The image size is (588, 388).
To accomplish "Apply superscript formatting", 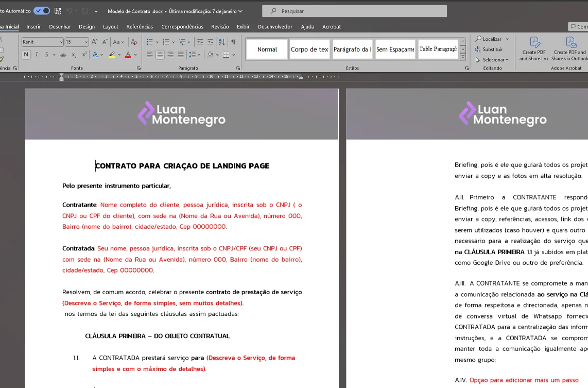I will 84,55.
